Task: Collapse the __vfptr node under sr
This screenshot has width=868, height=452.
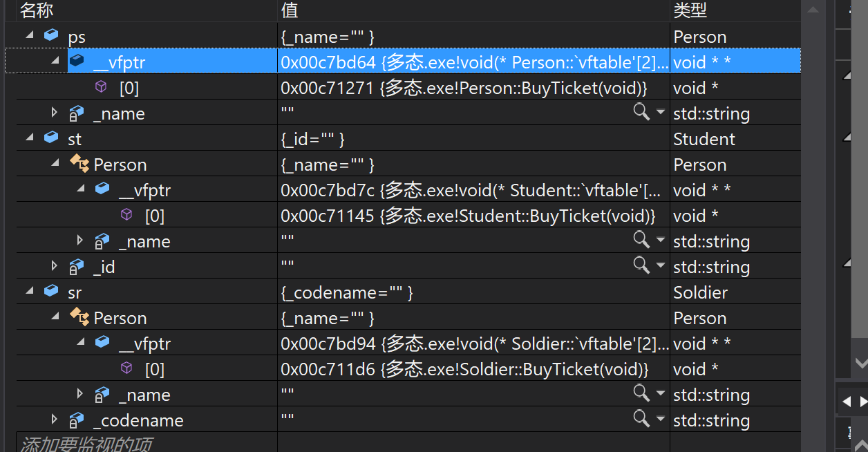Action: click(x=81, y=343)
